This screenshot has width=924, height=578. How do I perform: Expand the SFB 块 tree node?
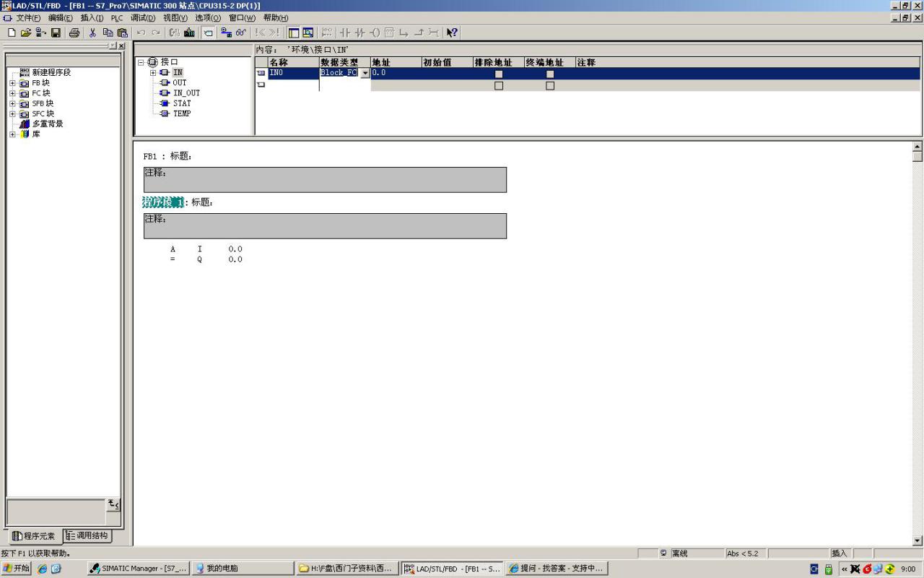pos(12,103)
